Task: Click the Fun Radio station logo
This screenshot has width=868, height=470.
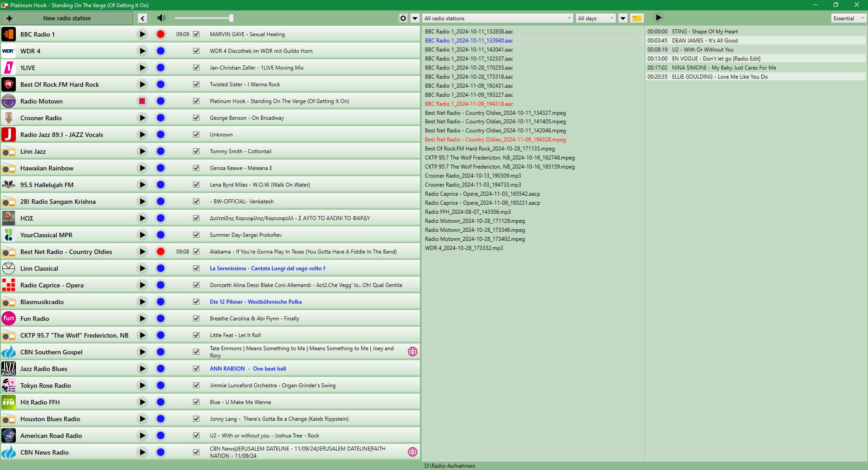Action: [9, 319]
